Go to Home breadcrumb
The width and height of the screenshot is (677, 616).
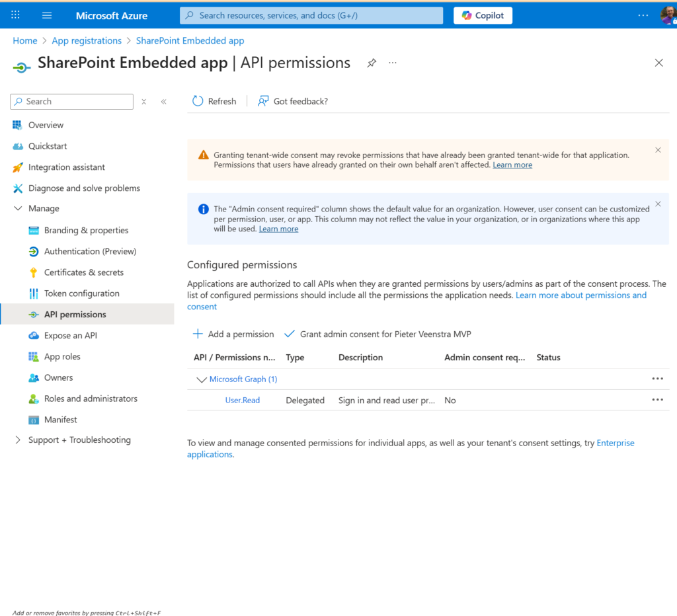click(x=25, y=40)
